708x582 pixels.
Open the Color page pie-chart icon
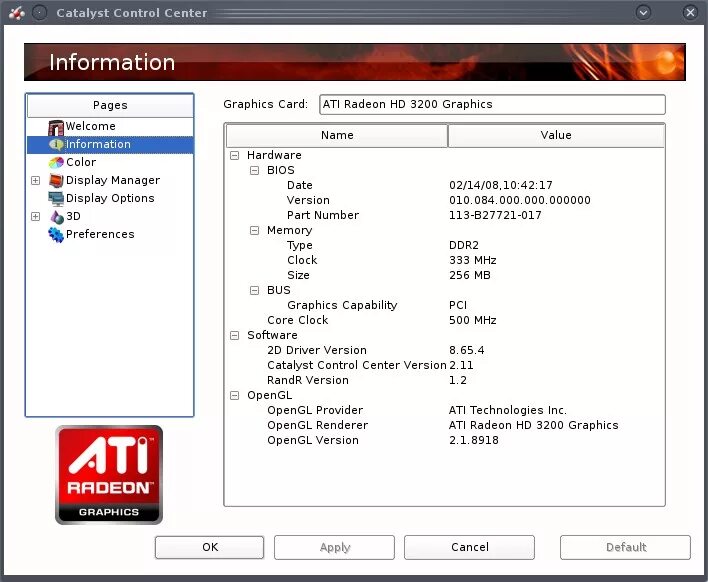[56, 162]
